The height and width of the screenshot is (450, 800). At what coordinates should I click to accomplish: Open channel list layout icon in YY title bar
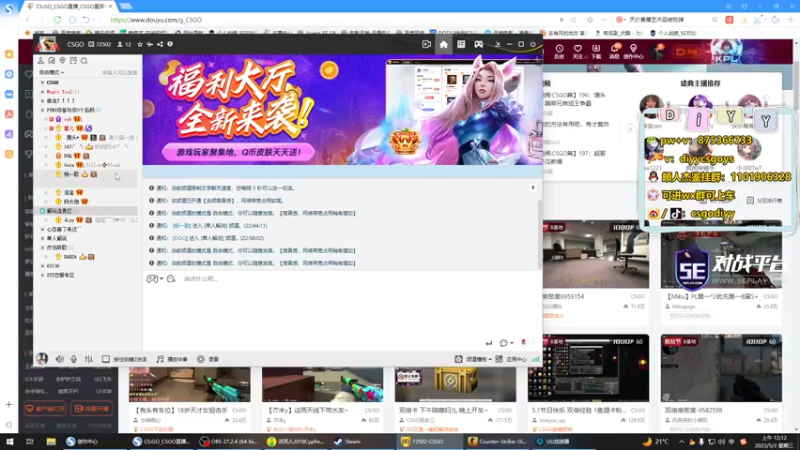click(x=461, y=44)
